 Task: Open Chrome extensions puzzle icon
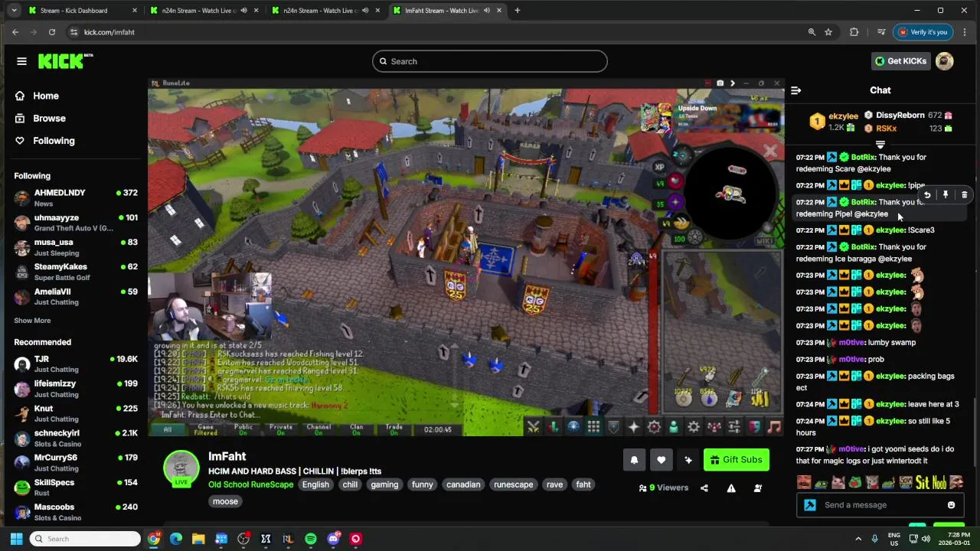click(x=854, y=32)
